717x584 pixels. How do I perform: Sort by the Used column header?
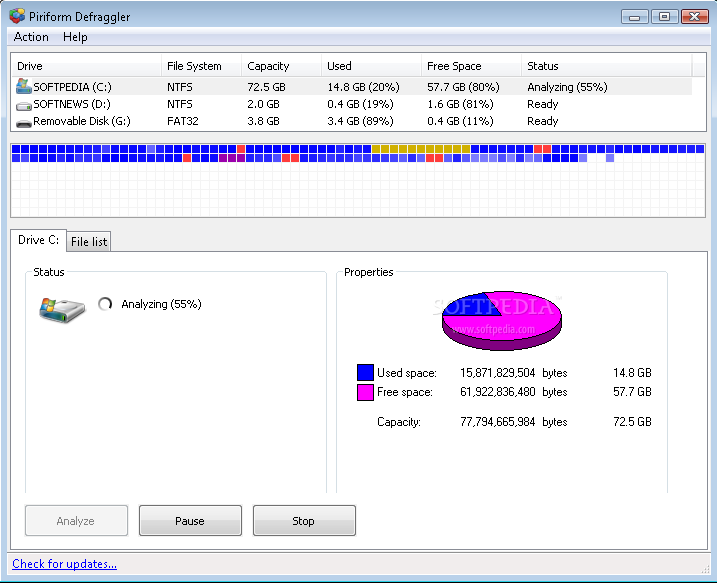point(371,66)
